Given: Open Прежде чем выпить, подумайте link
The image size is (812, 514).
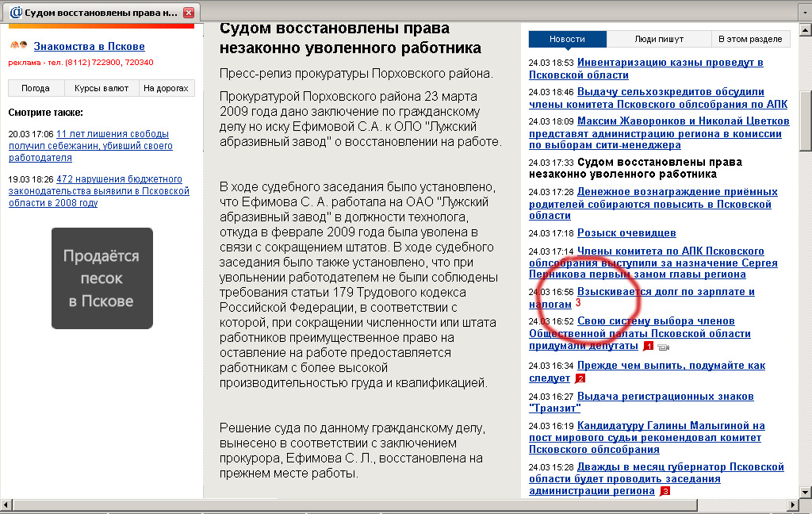Looking at the screenshot, I should [647, 371].
